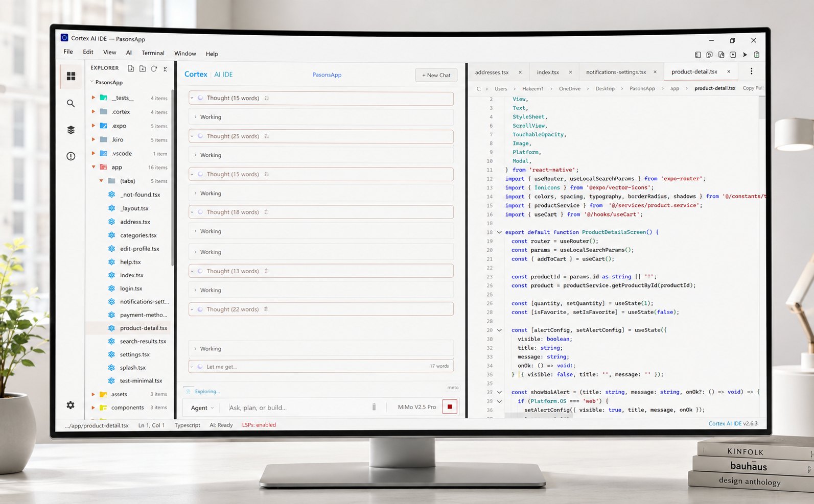Screen dimensions: 814x504
Task: Click the green clipboard toolbar icon
Action: point(757,55)
